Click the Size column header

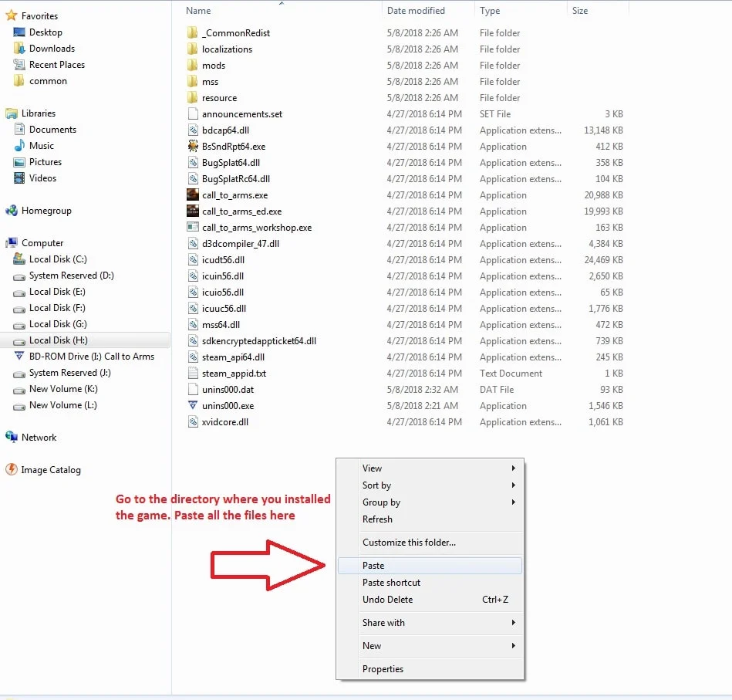pyautogui.click(x=580, y=11)
